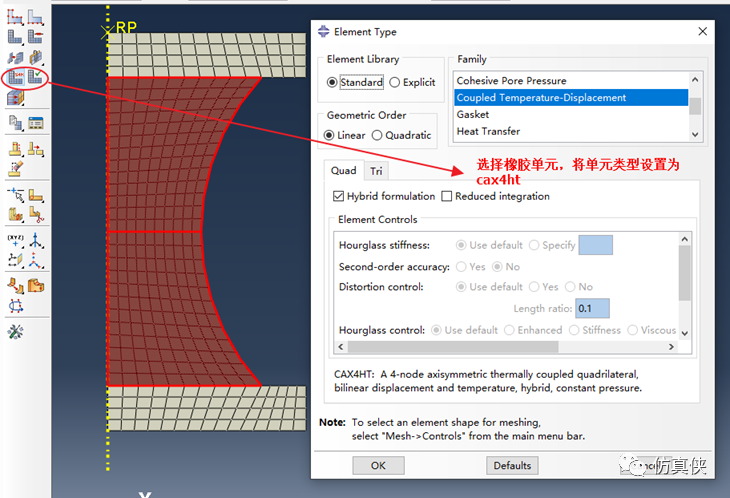The height and width of the screenshot is (498, 730).
Task: Select the Virtual Topology combine faces tool
Action: 15,149
